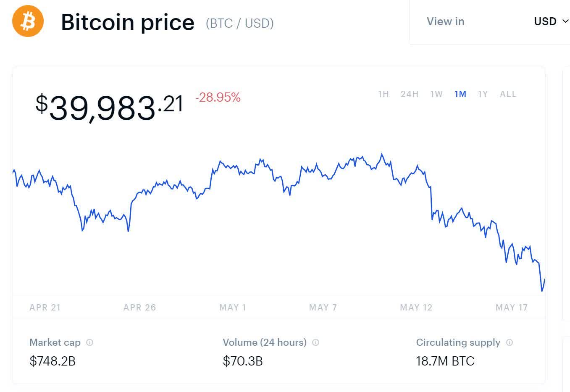Click the MAY 12 date marker
The width and height of the screenshot is (570, 392).
pos(416,308)
